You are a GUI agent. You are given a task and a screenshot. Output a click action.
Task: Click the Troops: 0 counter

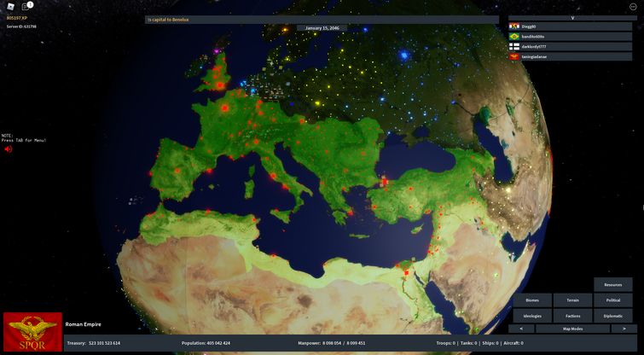pyautogui.click(x=445, y=343)
